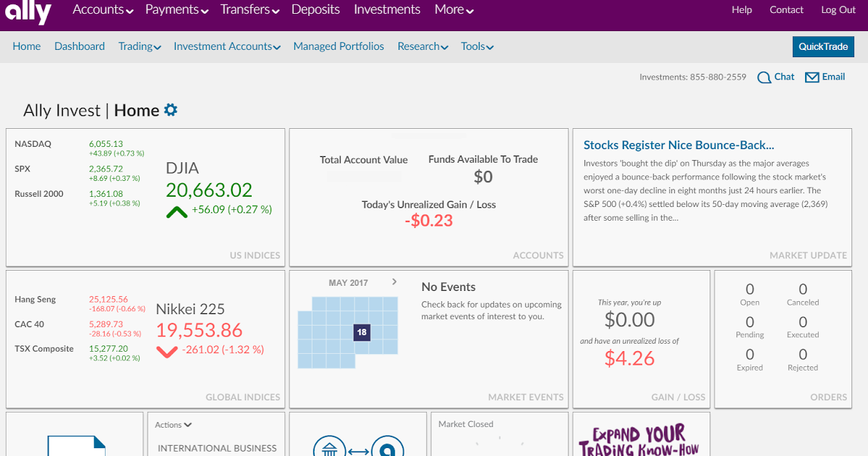Viewport: 868px width, 456px height.
Task: Open the Chat link
Action: (784, 77)
